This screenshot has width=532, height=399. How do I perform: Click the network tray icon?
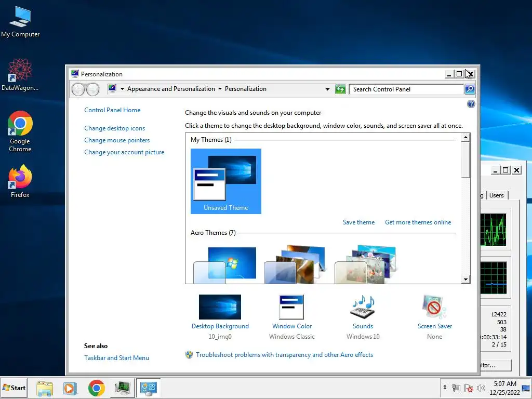(456, 388)
